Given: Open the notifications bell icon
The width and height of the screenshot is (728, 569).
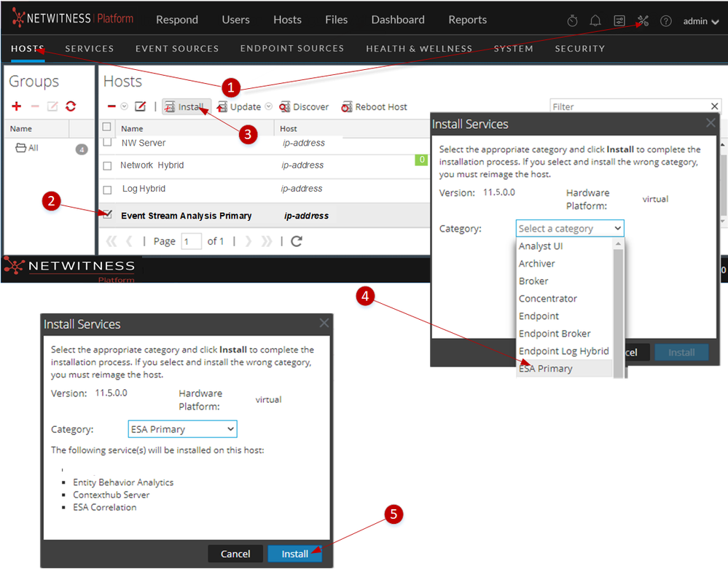Looking at the screenshot, I should click(x=595, y=20).
